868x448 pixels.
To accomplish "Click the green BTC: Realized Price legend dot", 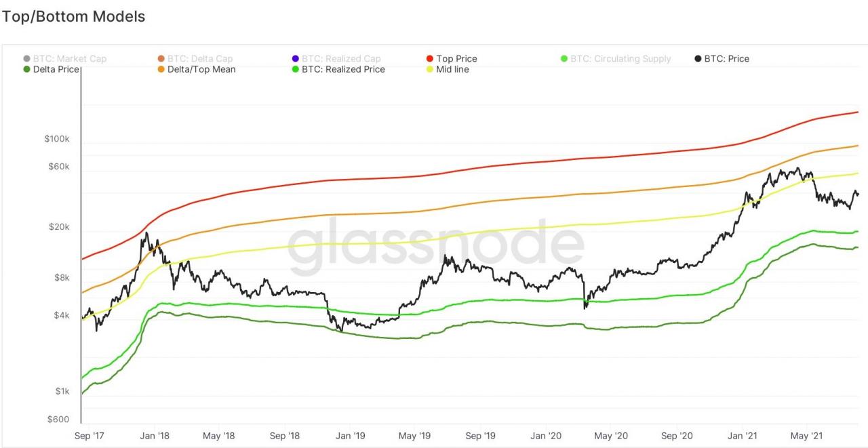I will pyautogui.click(x=296, y=69).
